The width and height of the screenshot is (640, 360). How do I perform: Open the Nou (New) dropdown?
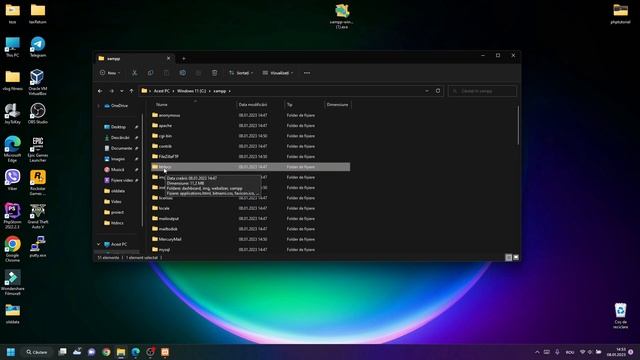[110, 73]
